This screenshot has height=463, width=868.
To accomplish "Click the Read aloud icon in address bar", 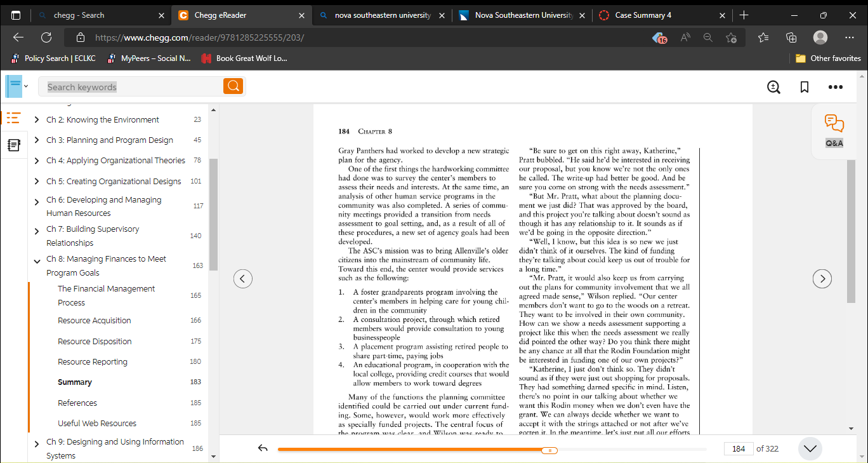I will tap(685, 37).
